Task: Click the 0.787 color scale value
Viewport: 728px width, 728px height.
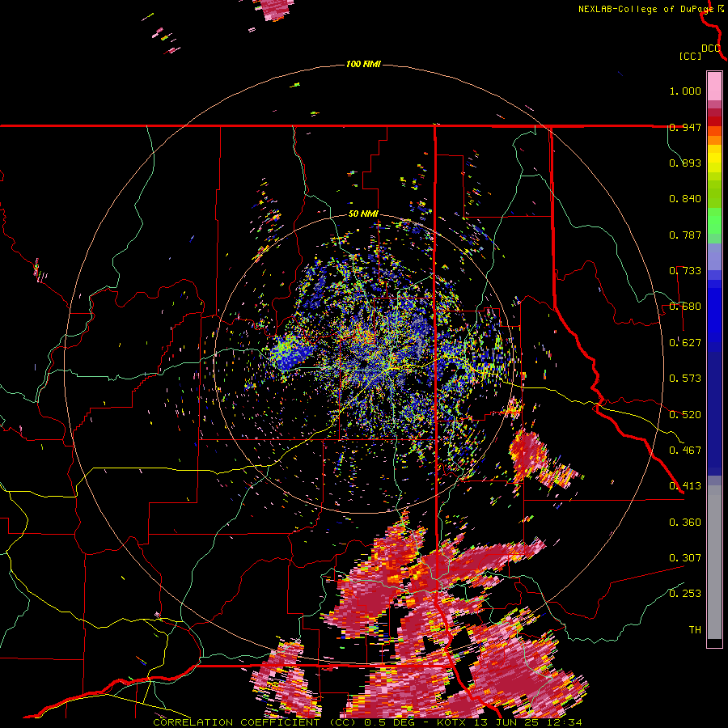Action: coord(685,235)
